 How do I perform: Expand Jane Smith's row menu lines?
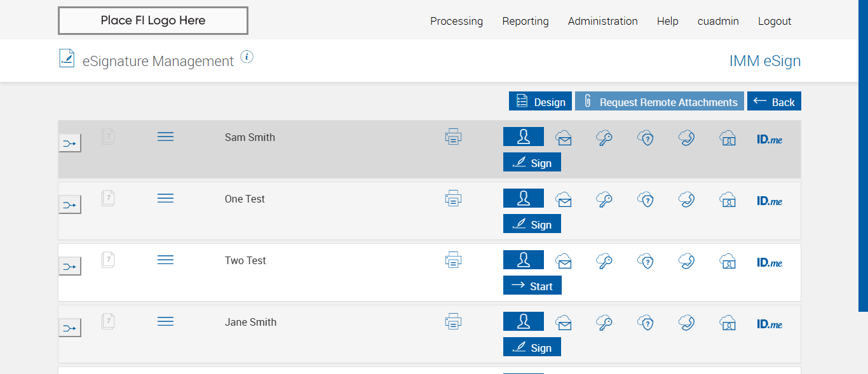pos(165,321)
